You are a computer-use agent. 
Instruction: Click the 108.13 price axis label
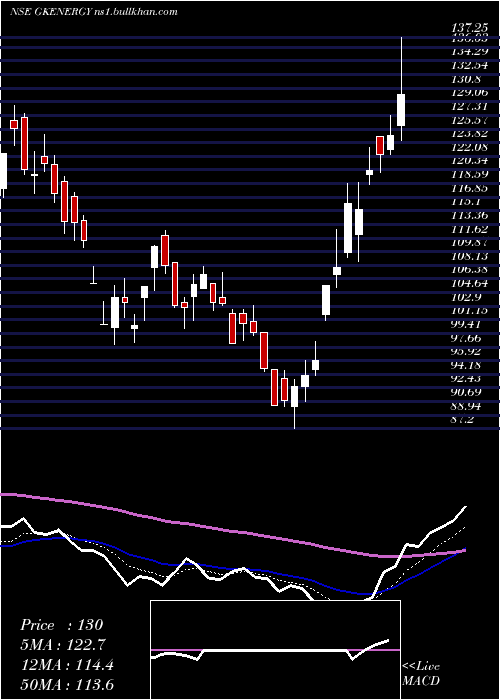click(470, 256)
